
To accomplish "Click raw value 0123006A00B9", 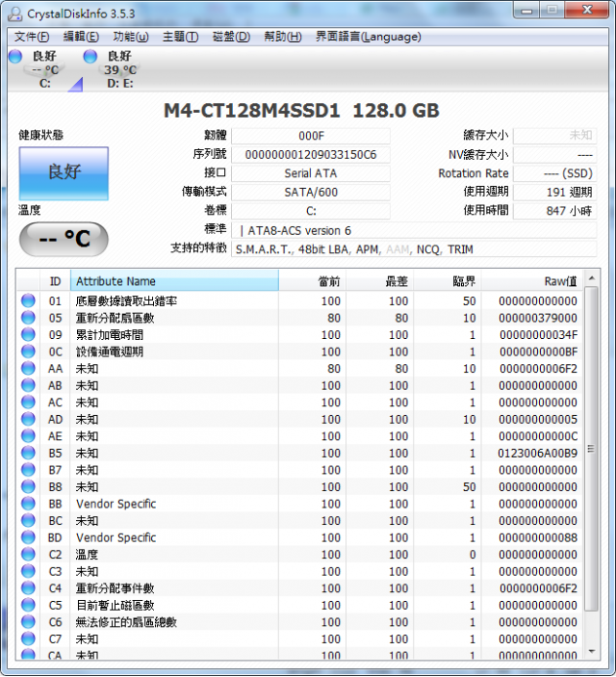I will pos(537,453).
